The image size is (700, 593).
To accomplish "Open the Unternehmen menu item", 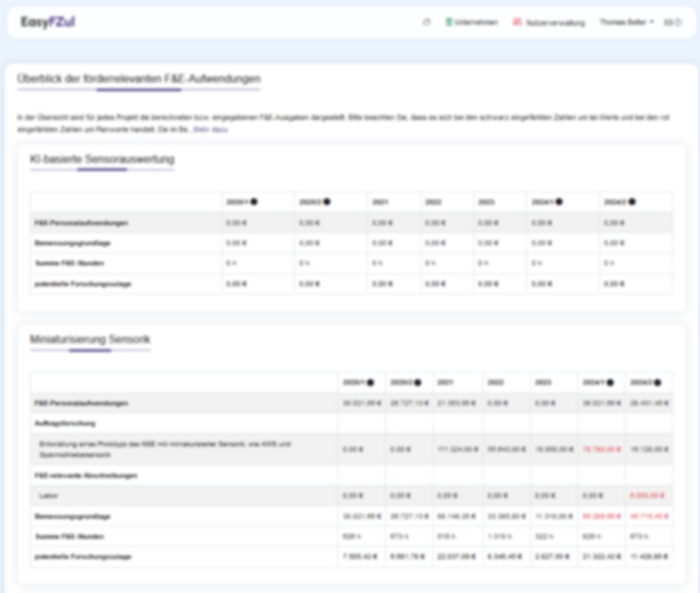I will (472, 22).
